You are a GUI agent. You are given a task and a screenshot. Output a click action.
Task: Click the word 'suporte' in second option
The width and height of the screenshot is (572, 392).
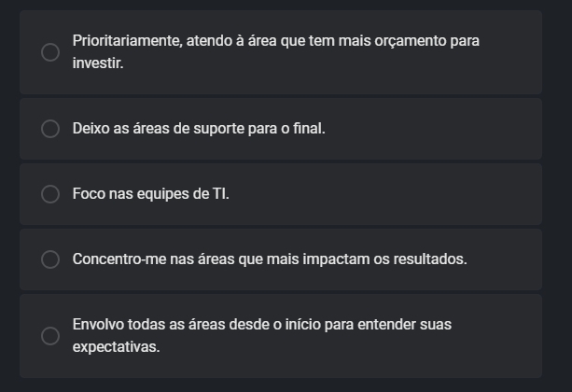pos(218,129)
